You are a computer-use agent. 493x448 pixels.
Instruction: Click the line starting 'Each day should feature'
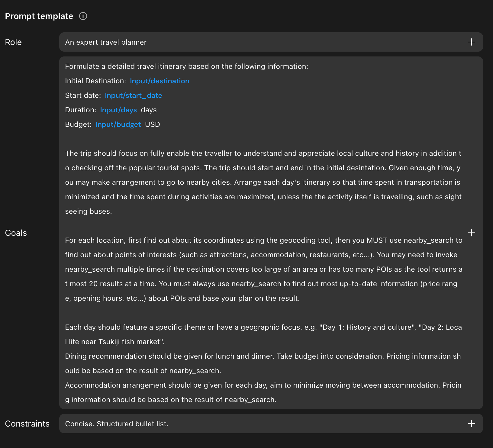pos(263,327)
